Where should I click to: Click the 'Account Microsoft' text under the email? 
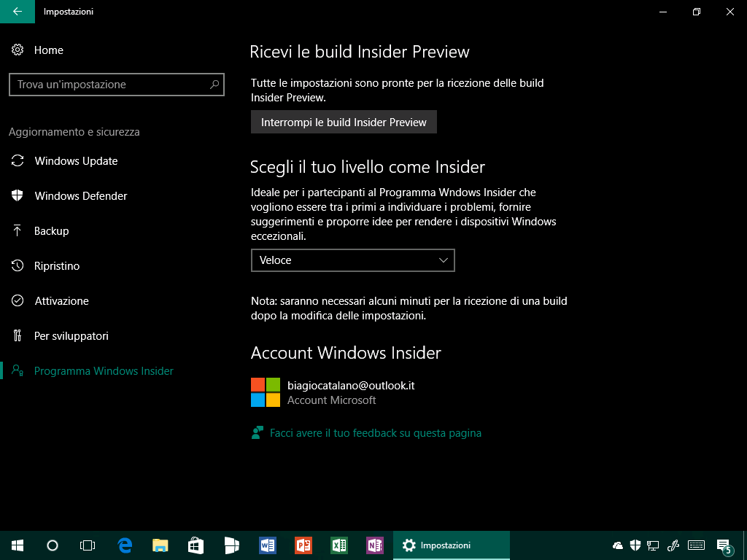(x=332, y=400)
